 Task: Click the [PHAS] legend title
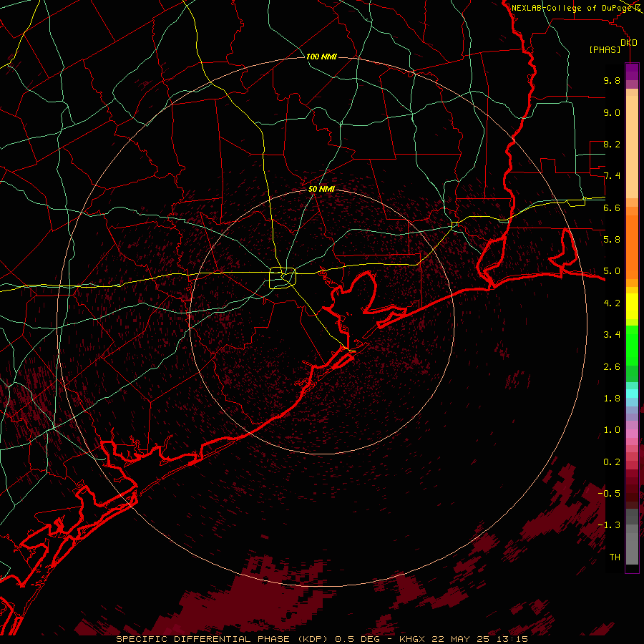coord(605,49)
